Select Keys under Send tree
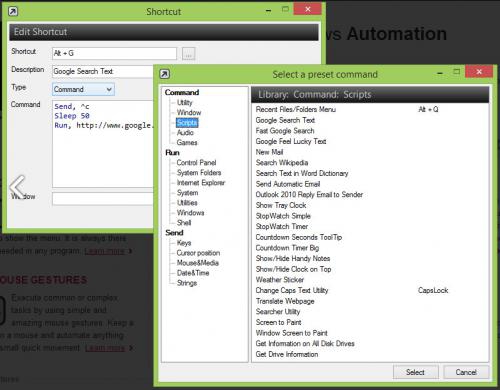The height and width of the screenshot is (390, 500). (x=184, y=243)
